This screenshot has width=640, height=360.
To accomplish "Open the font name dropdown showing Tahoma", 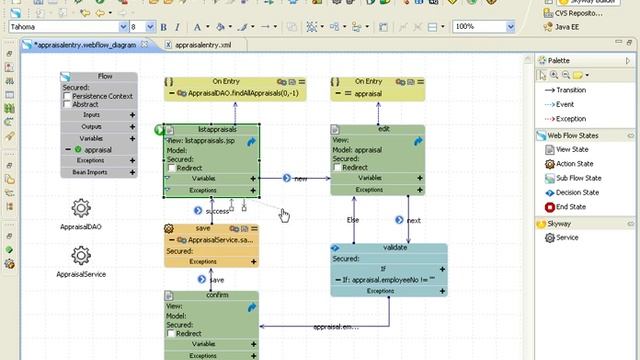I will [123, 27].
